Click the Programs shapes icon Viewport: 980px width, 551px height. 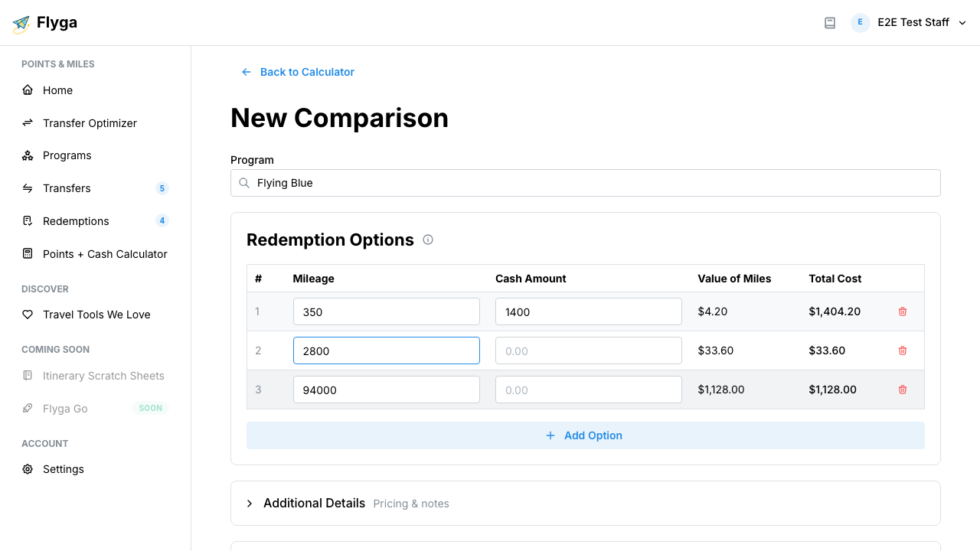[28, 155]
